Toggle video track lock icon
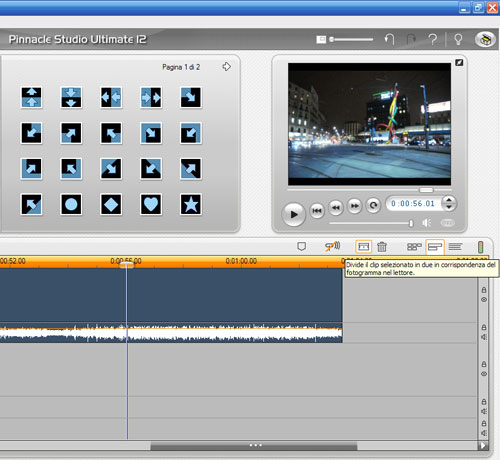This screenshot has width=500, height=460. pos(484,290)
